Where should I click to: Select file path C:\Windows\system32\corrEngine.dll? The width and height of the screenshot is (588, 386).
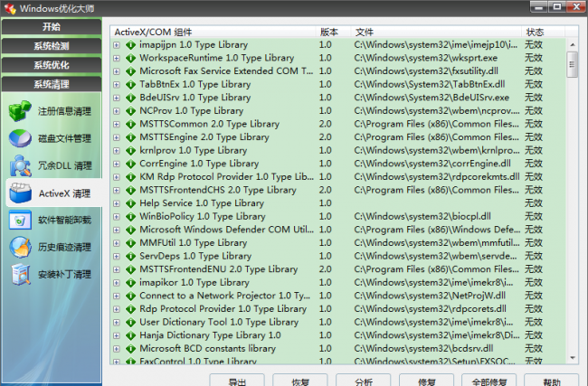pyautogui.click(x=432, y=164)
